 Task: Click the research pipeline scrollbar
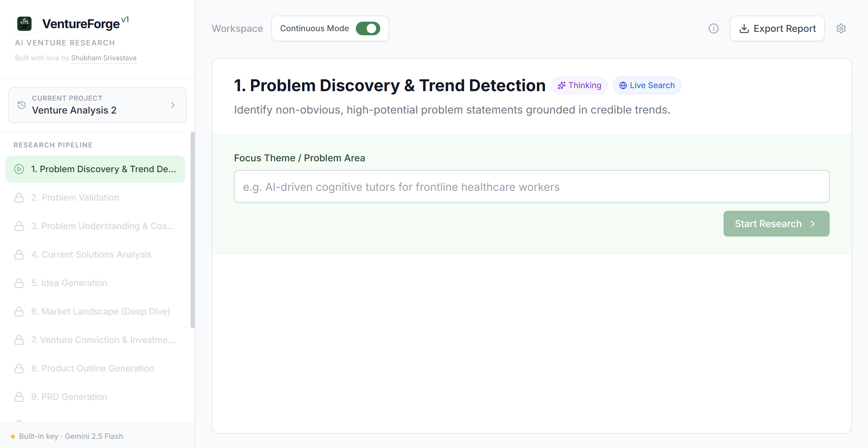tap(193, 230)
